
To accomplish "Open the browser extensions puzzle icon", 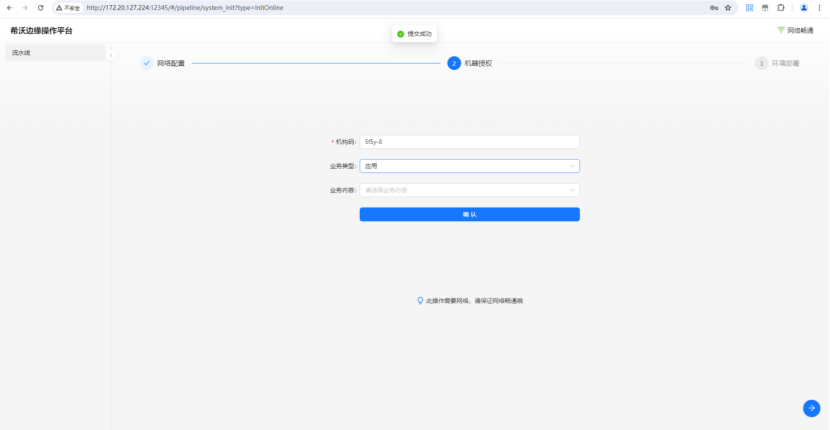I will (780, 7).
